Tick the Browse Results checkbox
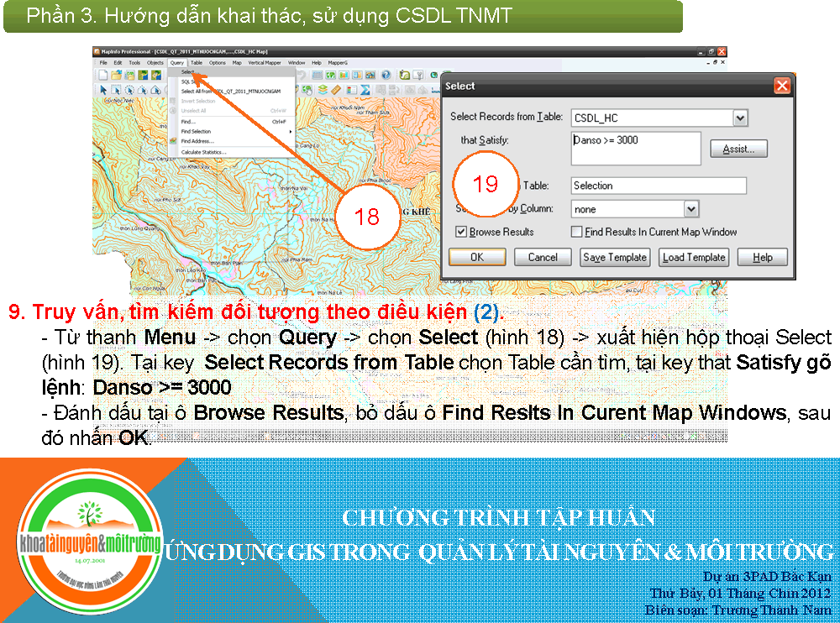This screenshot has width=840, height=623. [x=460, y=232]
